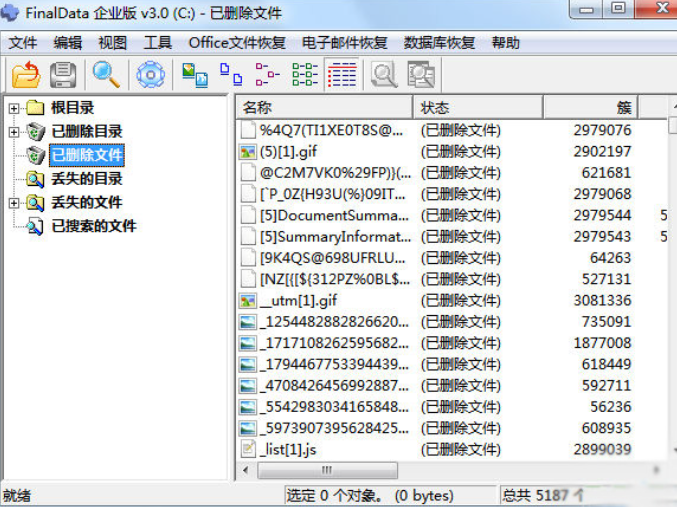
Task: Select the details view icon
Action: point(342,74)
